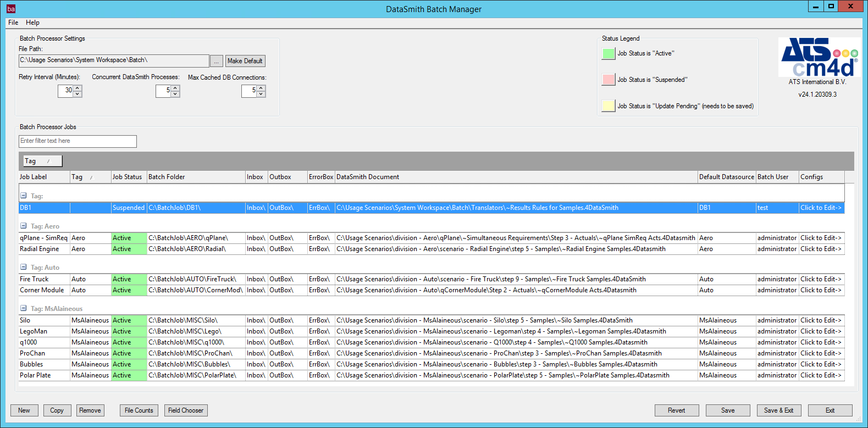
Task: Click the filter text input field
Action: [x=78, y=141]
